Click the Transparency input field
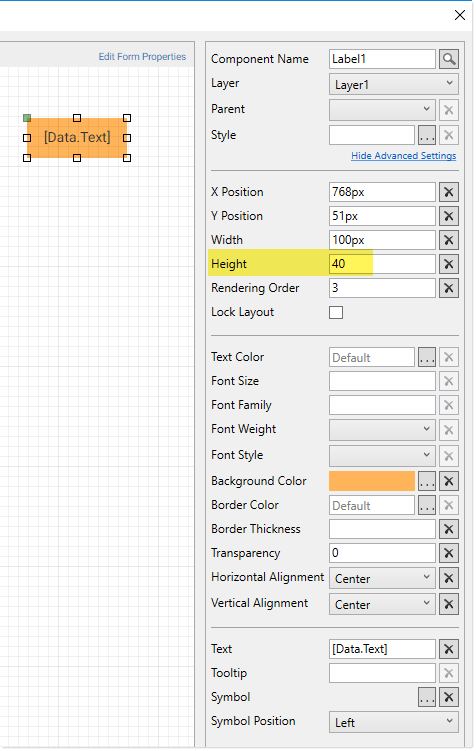 (x=382, y=553)
